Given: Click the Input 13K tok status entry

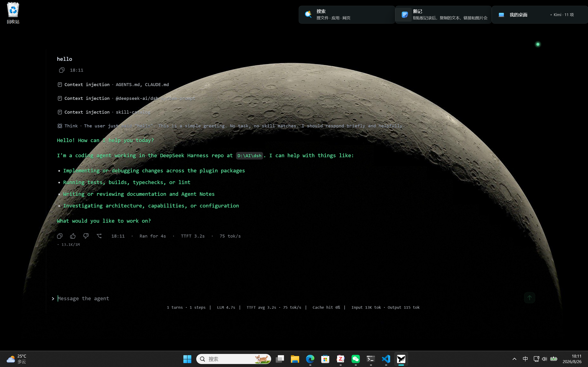Looking at the screenshot, I should [x=366, y=307].
